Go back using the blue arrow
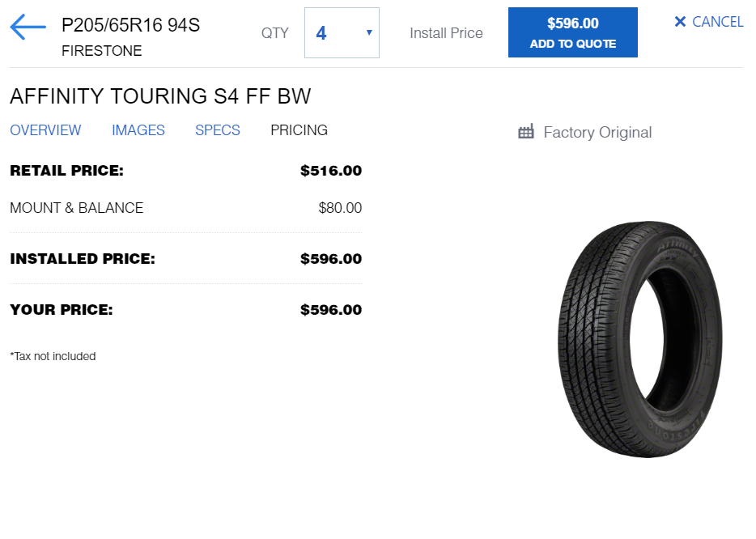 coord(28,28)
